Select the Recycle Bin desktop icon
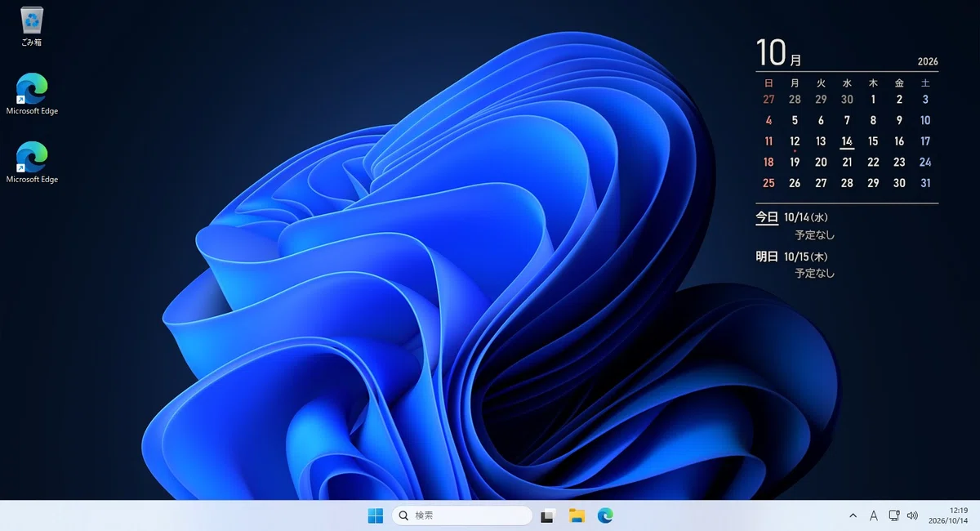Screen dimensions: 980x531 [32, 26]
